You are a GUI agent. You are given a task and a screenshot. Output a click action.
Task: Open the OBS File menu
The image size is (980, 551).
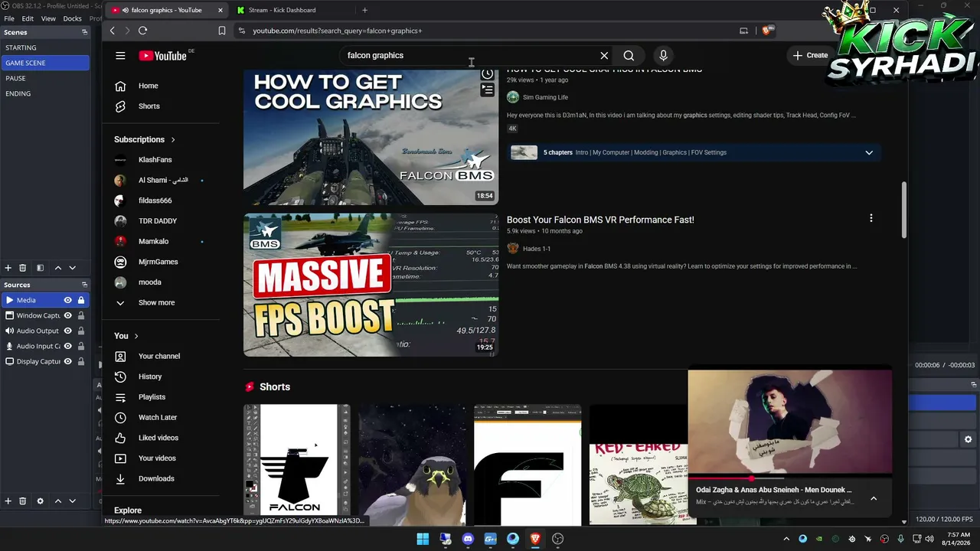(x=9, y=18)
